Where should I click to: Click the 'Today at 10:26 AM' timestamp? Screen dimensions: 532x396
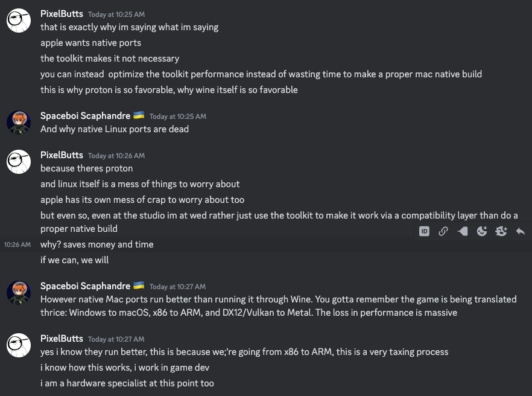pos(116,156)
